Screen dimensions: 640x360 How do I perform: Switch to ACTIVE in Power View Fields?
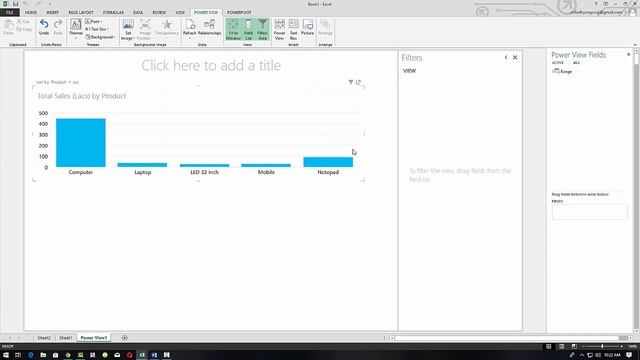point(558,63)
